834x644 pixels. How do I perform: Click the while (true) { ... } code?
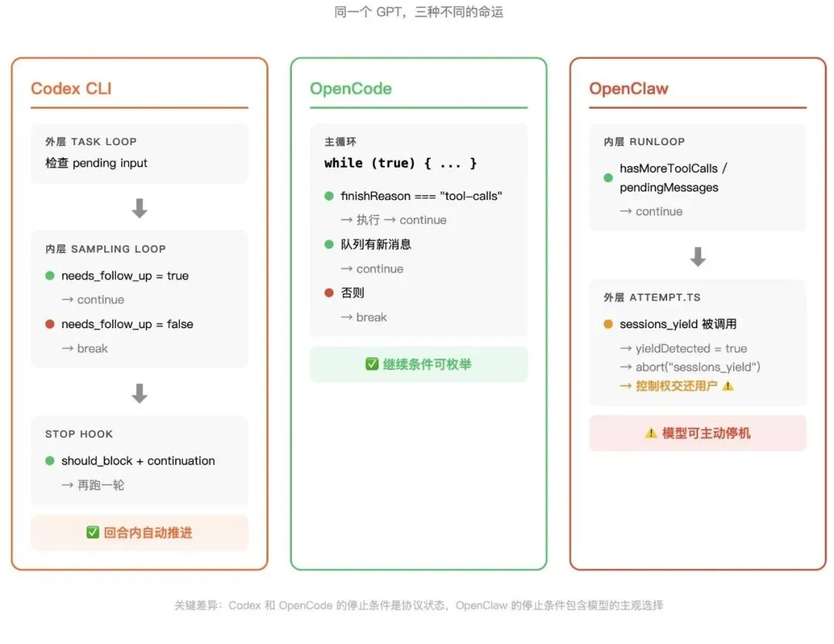pyautogui.click(x=401, y=163)
